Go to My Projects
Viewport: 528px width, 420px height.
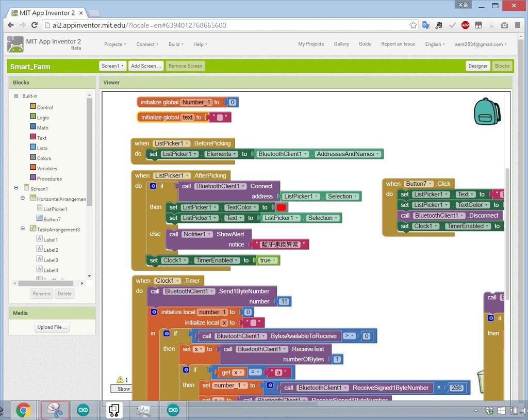click(x=311, y=44)
